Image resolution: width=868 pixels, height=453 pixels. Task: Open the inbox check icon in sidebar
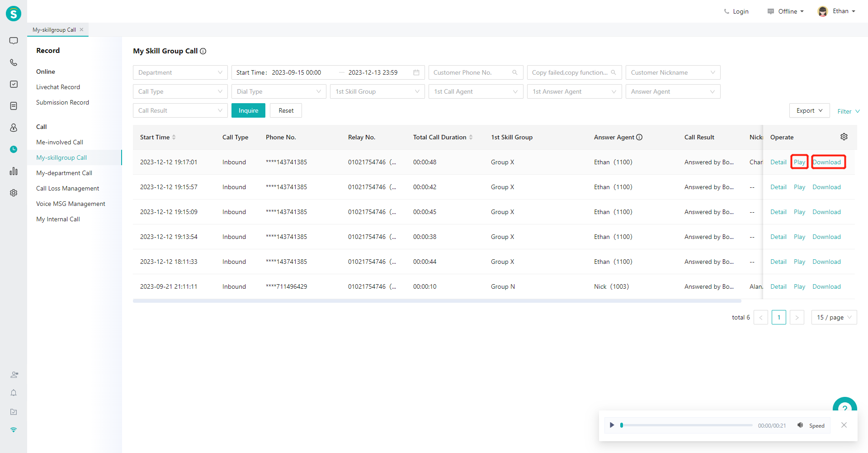(14, 412)
